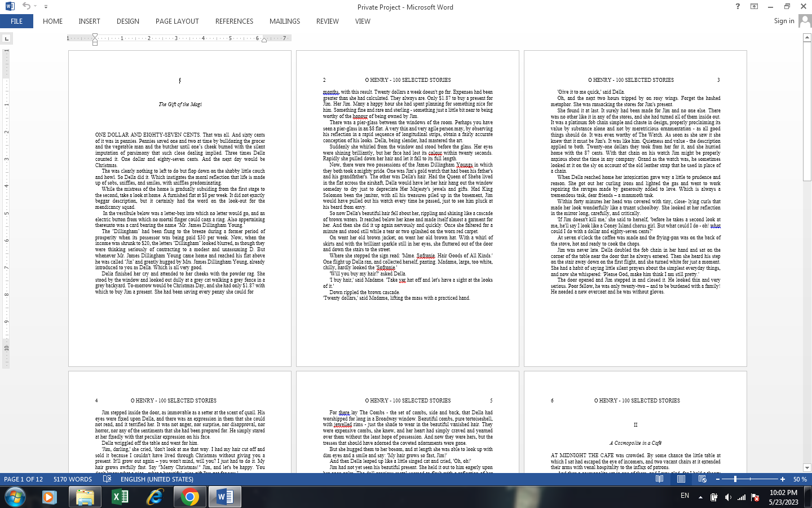Open File Explorer from taskbar
The width and height of the screenshot is (812, 508).
(x=85, y=497)
